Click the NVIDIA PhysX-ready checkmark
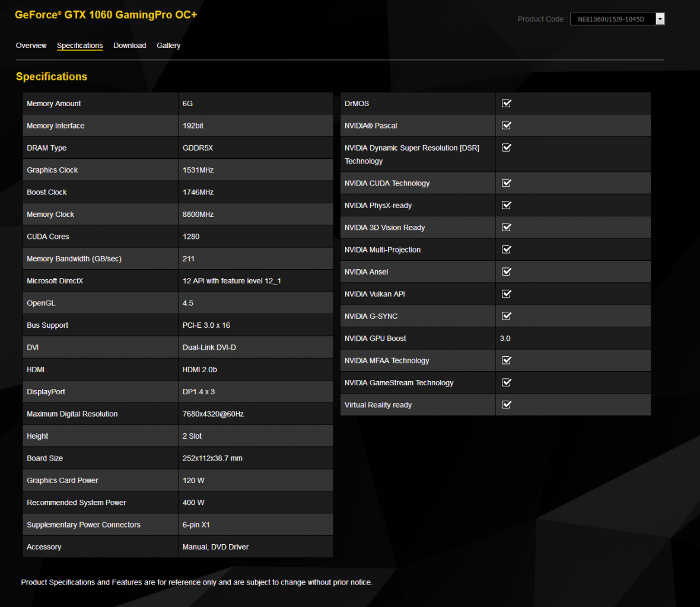 pyautogui.click(x=506, y=205)
